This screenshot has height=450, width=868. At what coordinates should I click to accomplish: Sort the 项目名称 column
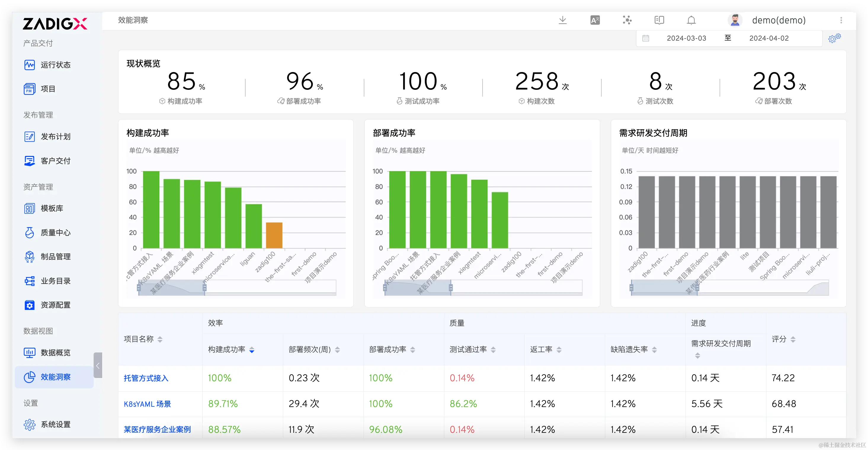160,339
